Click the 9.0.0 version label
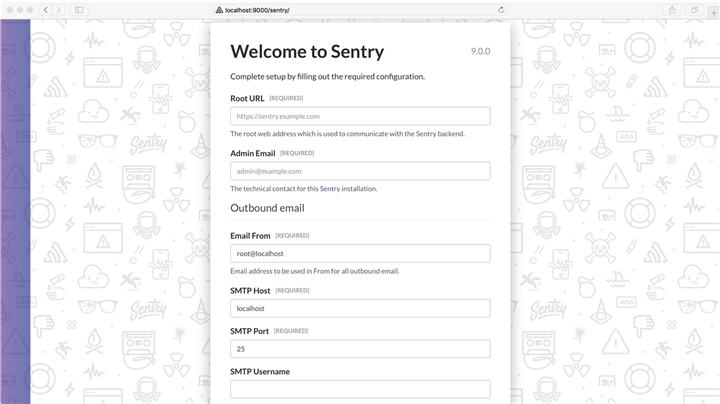Screen dimensions: 720x404 pyautogui.click(x=480, y=51)
